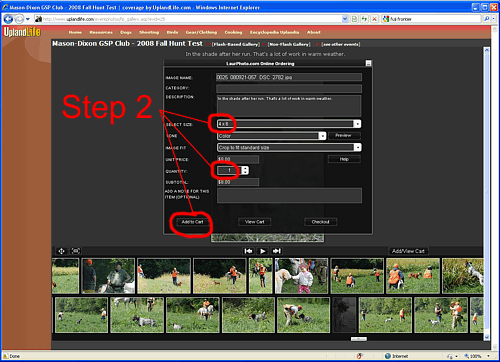Click the red stop loading icon
Image resolution: width=500 pixels, height=362 pixels.
[374, 19]
